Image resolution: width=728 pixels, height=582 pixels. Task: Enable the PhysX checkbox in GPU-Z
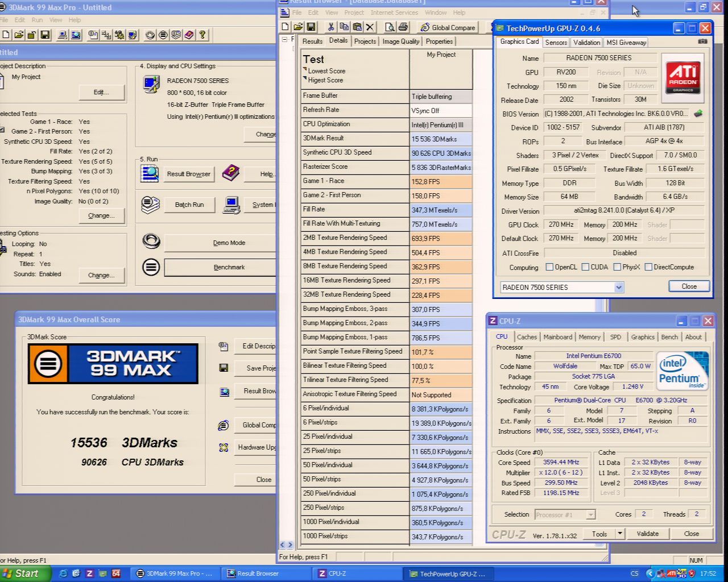point(617,267)
